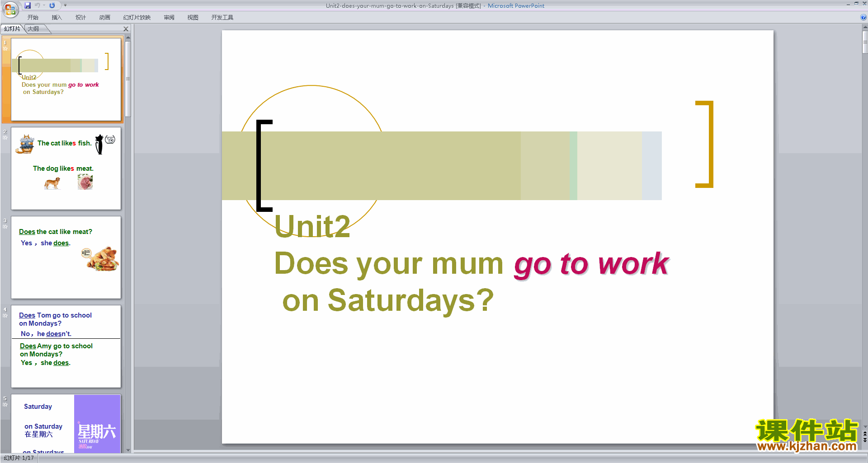Click the Undo arrow icon

coord(37,5)
